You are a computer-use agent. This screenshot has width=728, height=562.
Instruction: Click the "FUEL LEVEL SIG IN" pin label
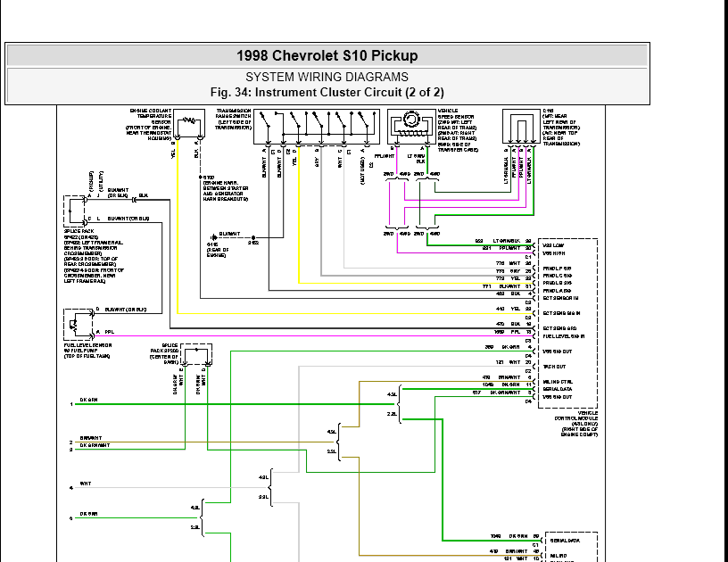click(564, 336)
